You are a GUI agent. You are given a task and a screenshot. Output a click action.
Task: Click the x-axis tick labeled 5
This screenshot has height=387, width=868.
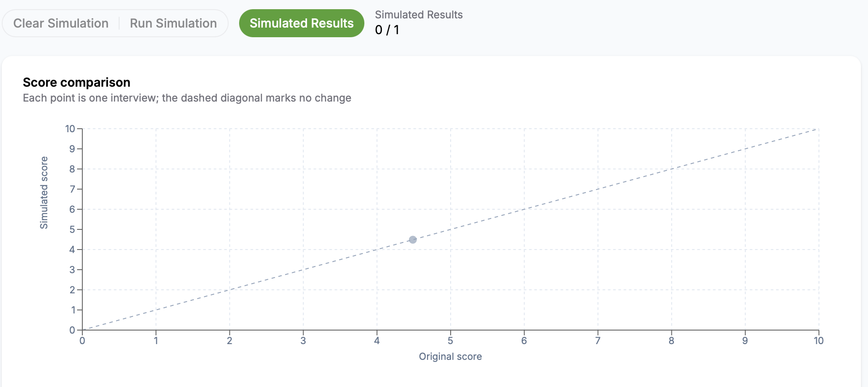click(450, 341)
